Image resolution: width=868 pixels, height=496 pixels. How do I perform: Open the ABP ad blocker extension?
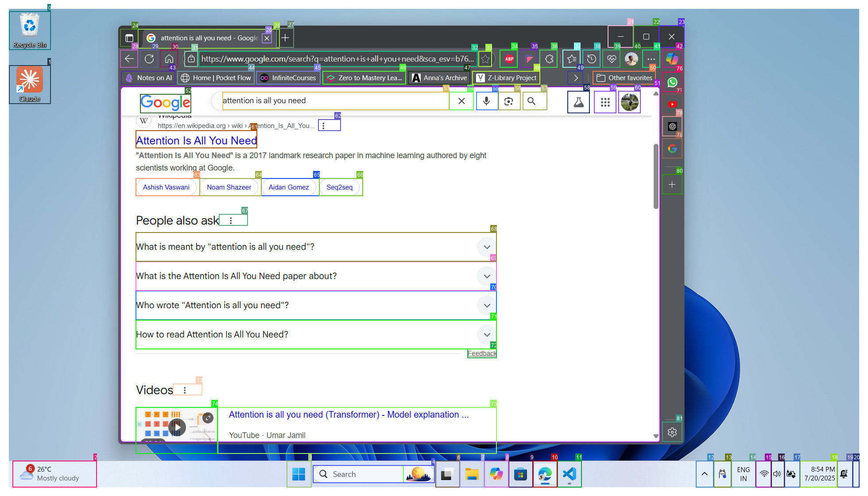point(509,58)
